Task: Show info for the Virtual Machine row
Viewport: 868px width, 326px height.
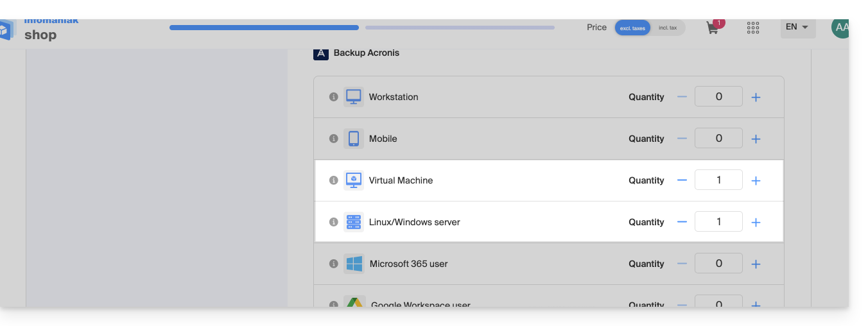Action: 333,180
